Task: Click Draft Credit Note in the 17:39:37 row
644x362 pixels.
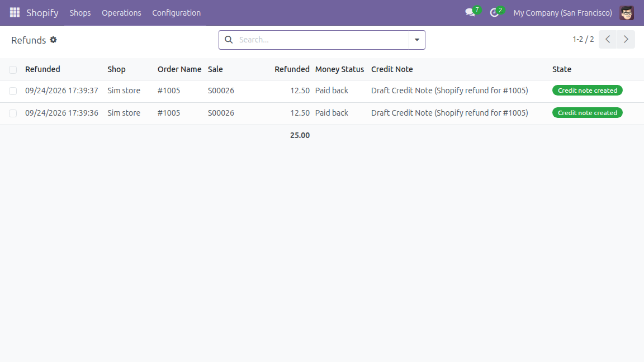Action: pos(449,90)
